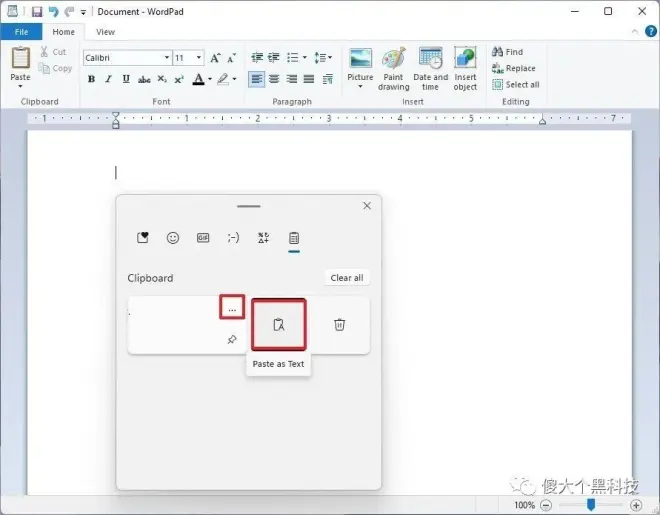
Task: Open the Paragraph settings icon
Action: [x=327, y=79]
